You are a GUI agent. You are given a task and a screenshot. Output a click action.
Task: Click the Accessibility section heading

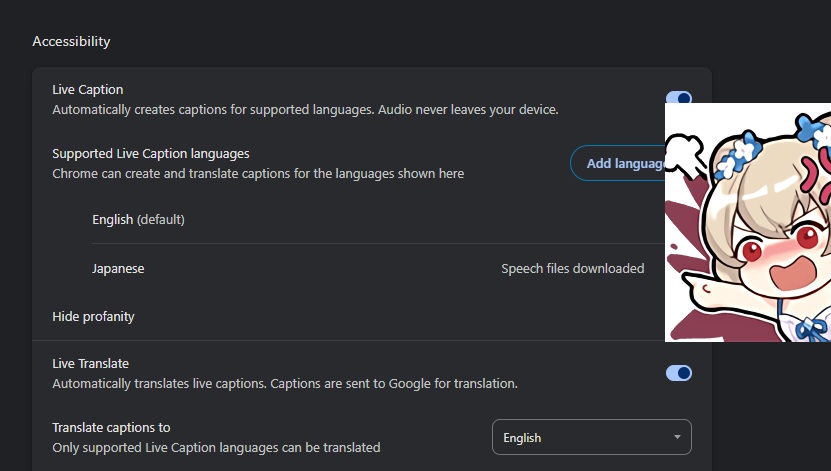pyautogui.click(x=71, y=41)
